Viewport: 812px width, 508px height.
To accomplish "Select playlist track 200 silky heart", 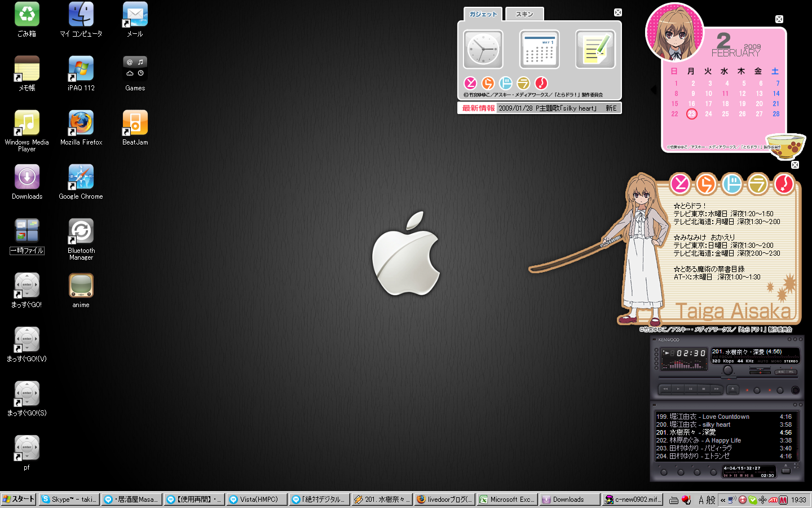I will (724, 424).
